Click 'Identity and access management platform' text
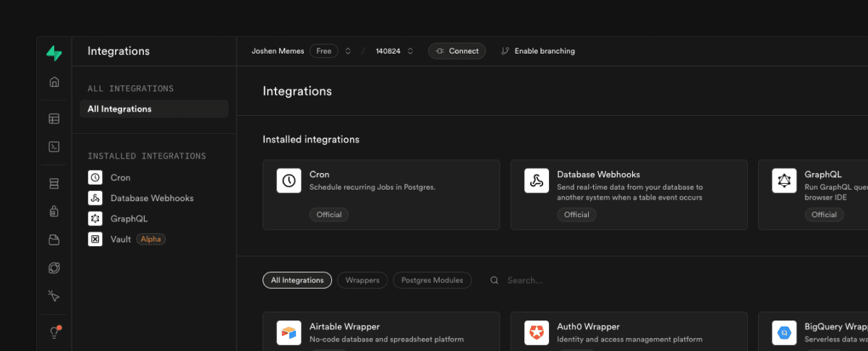Image resolution: width=868 pixels, height=351 pixels. point(629,339)
